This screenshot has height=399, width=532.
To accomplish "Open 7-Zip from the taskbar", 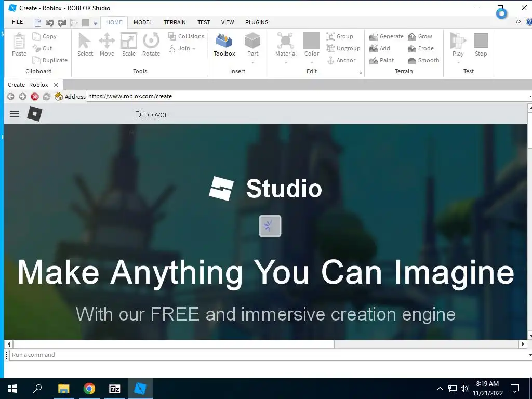I will (x=115, y=389).
